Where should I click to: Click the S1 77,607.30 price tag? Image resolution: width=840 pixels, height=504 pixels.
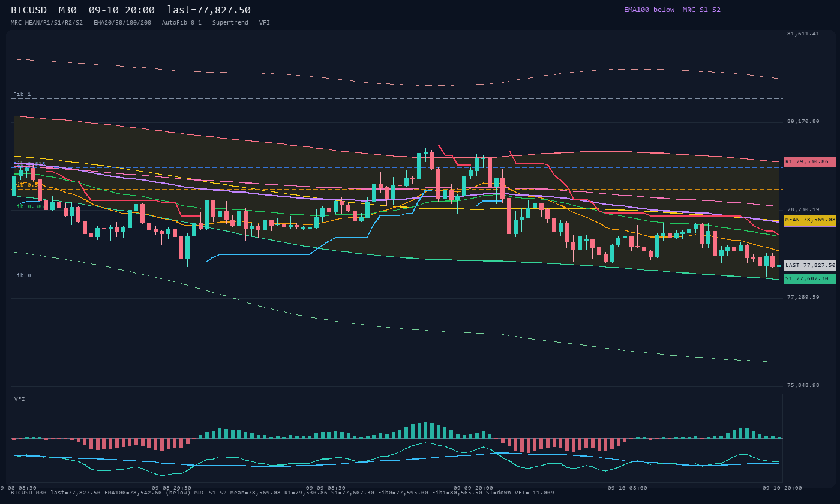tap(809, 279)
